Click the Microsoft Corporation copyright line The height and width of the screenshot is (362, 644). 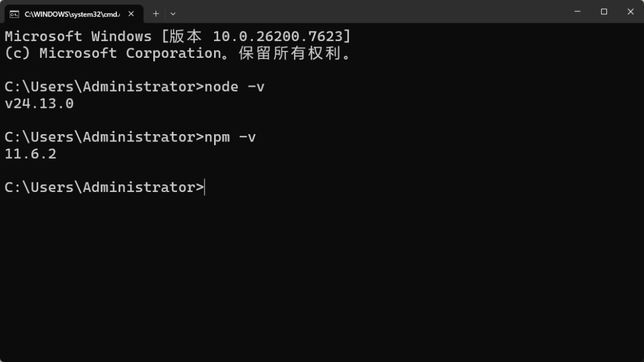[x=179, y=53]
